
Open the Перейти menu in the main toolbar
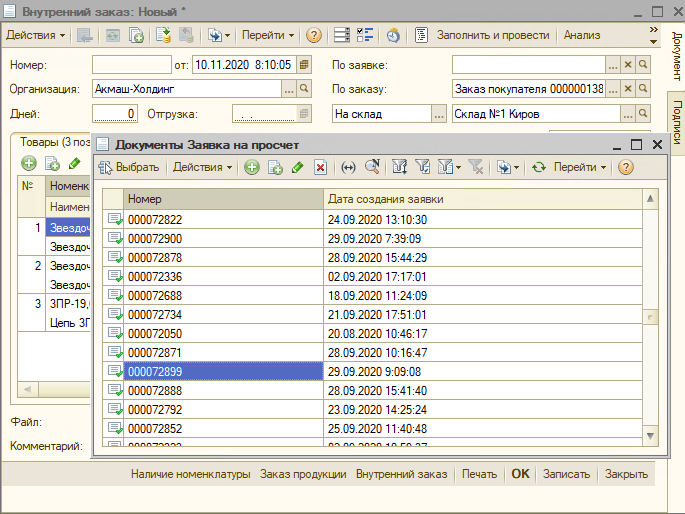(268, 35)
